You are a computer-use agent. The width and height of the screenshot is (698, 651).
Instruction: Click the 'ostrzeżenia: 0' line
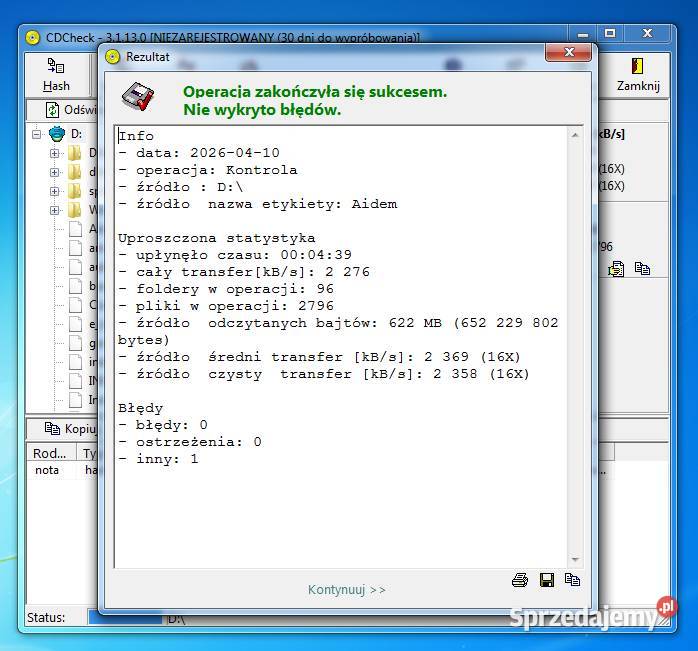point(190,442)
